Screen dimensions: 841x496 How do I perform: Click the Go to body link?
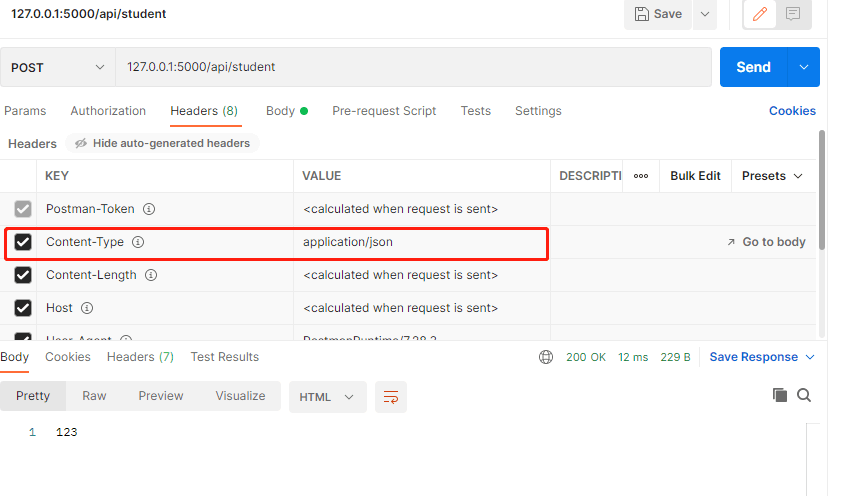(774, 242)
